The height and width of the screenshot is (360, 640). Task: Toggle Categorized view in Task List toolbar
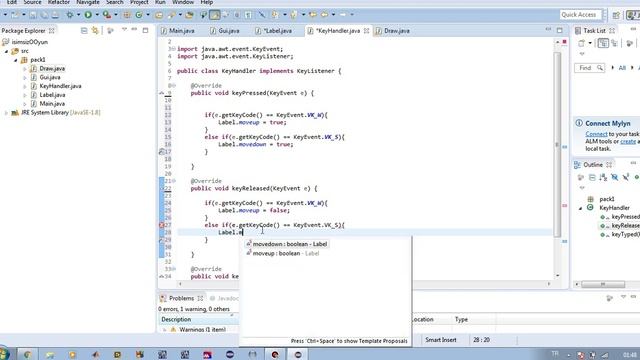point(603,43)
